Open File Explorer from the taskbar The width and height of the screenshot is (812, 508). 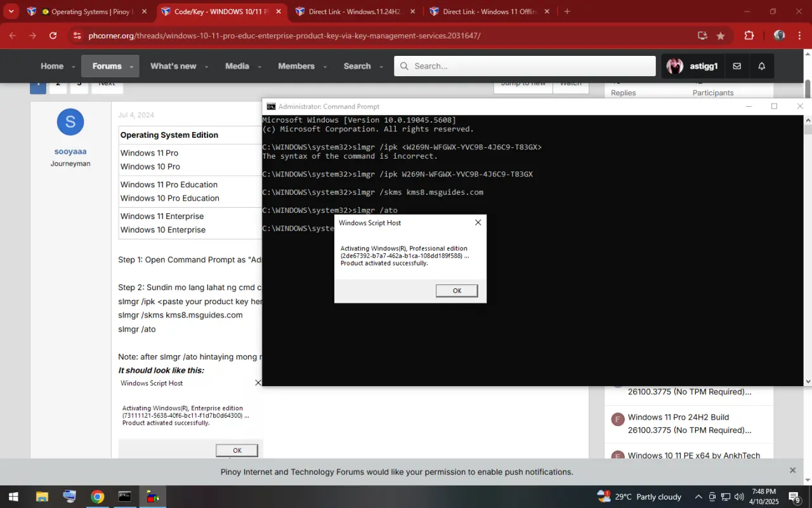click(x=42, y=497)
